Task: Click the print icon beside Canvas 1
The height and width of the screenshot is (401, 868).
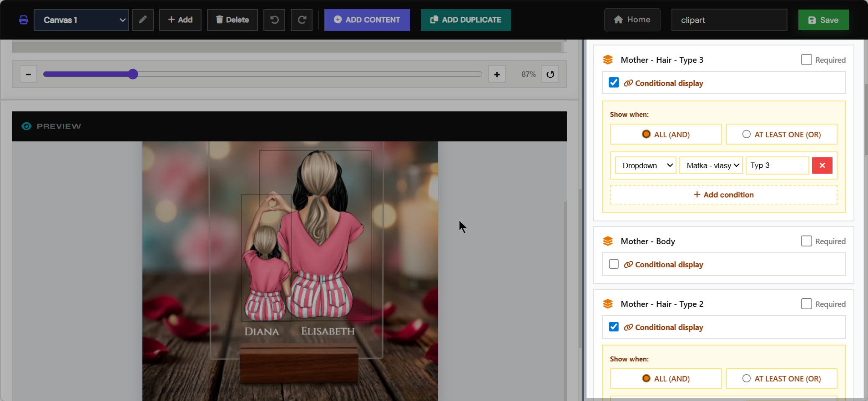Action: (24, 20)
